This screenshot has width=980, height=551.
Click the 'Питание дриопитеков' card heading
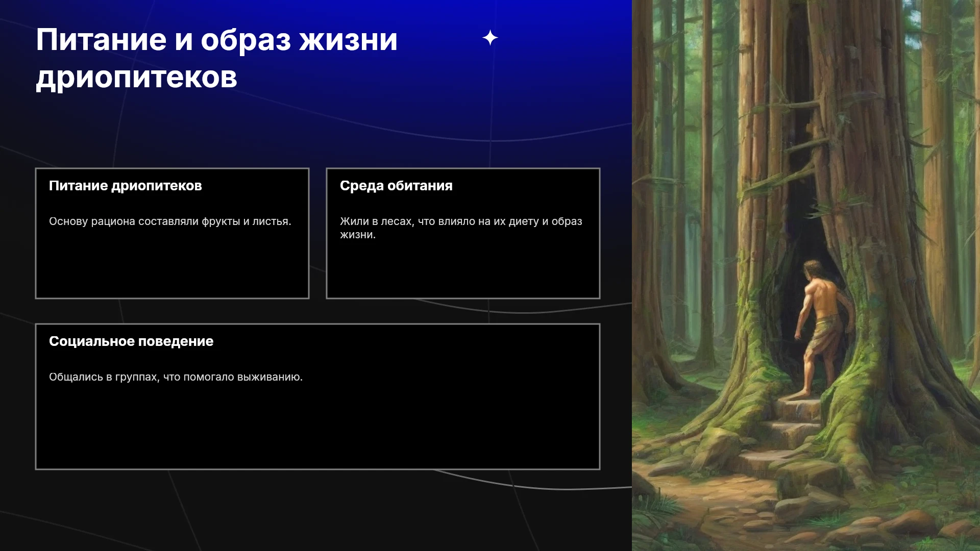pyautogui.click(x=126, y=186)
